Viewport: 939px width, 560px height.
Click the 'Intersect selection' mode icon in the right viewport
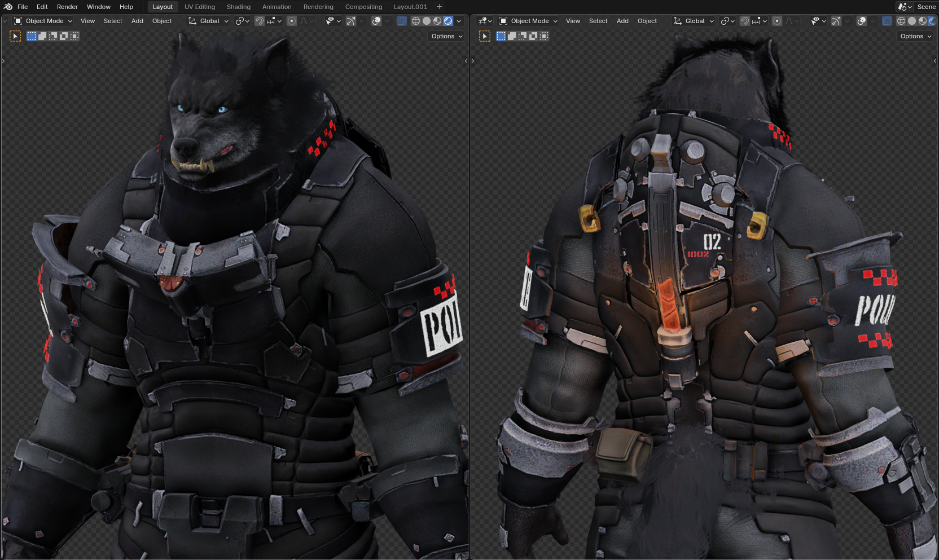pyautogui.click(x=544, y=36)
